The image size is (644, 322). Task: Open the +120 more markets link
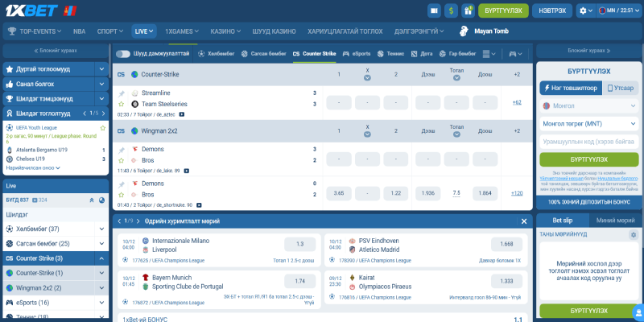[517, 193]
